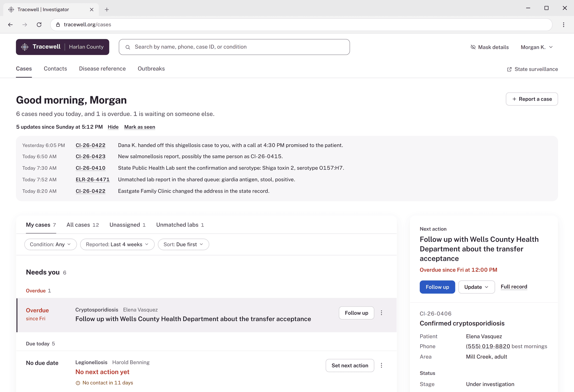Close the Tracewell Investigator tab
The width and height of the screenshot is (574, 392).
(x=92, y=9)
